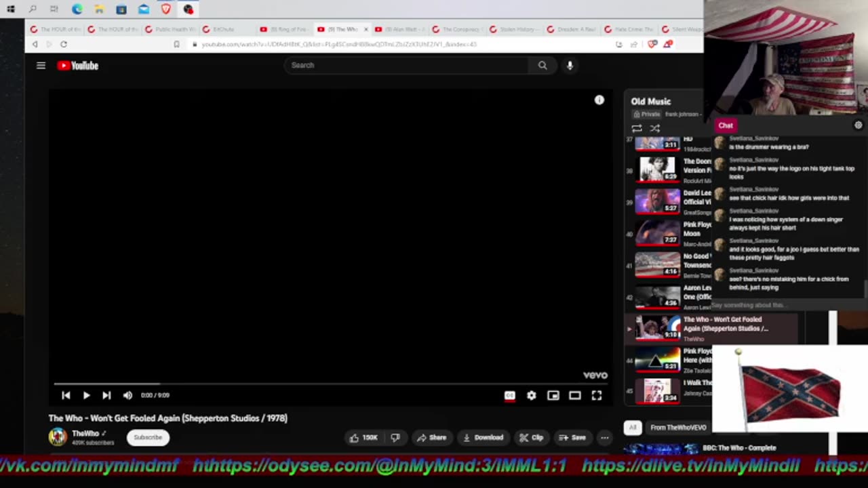Toggle closed captions on the video
Image resolution: width=868 pixels, height=488 pixels.
510,396
